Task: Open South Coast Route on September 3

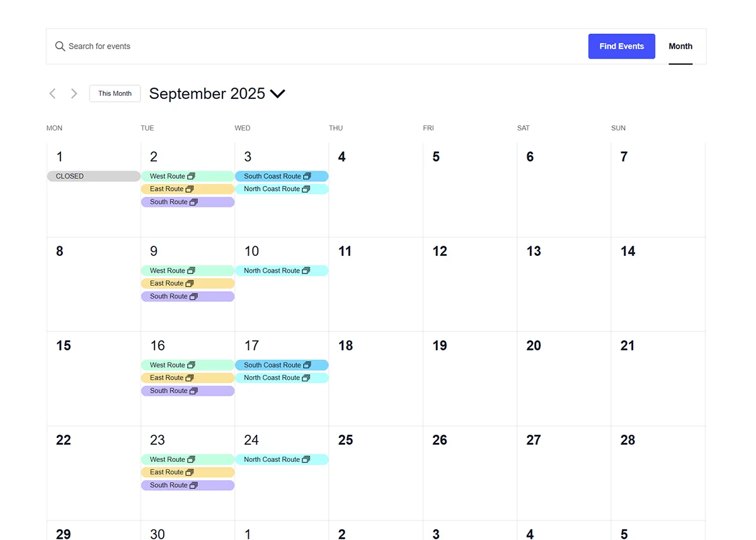Action: (282, 176)
